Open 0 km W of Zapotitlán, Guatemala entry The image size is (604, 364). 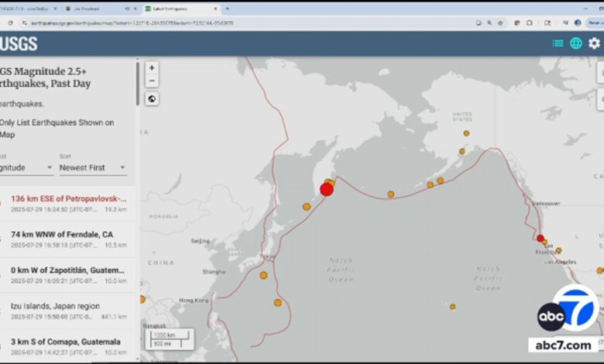[x=68, y=275]
